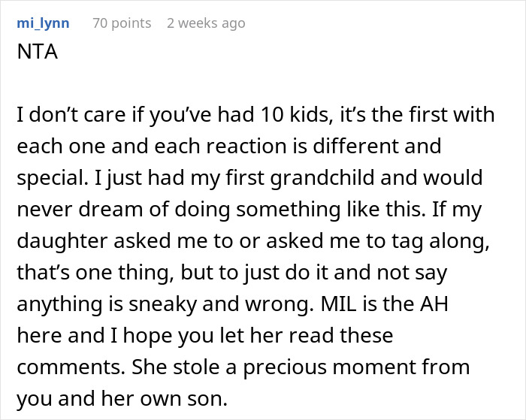Open the mi_lynn user profile link
Viewport: 526px width, 420px height.
click(x=43, y=23)
